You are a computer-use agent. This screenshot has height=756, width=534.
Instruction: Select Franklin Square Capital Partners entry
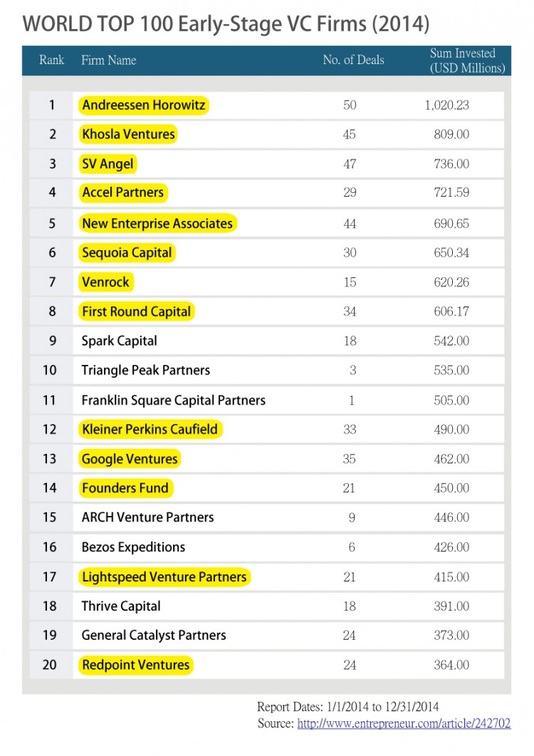coord(173,400)
